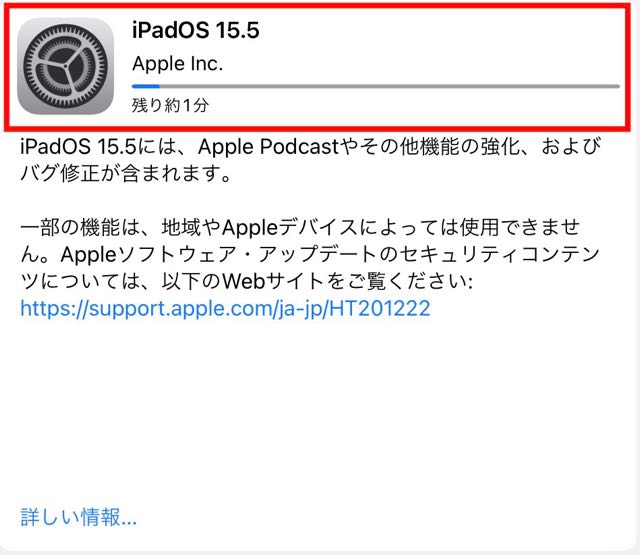Click the blue filled part of progress bar
Viewport: 640px width, 555px height.
pyautogui.click(x=146, y=86)
